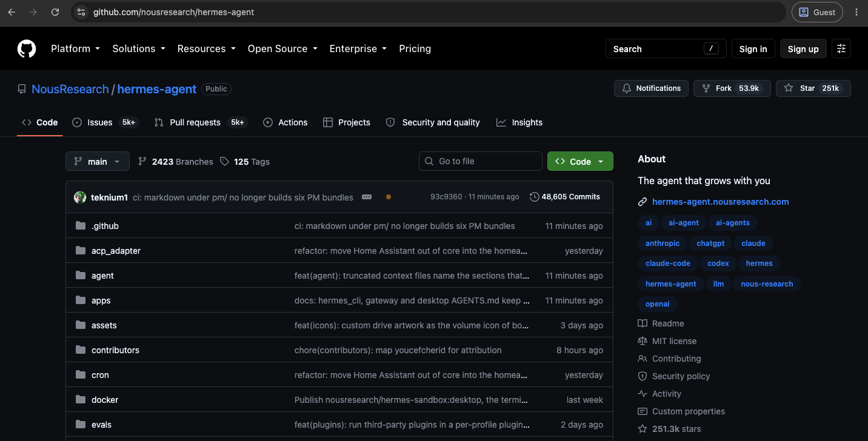This screenshot has height=441, width=868.
Task: Expand the Solutions menu
Action: [x=138, y=48]
